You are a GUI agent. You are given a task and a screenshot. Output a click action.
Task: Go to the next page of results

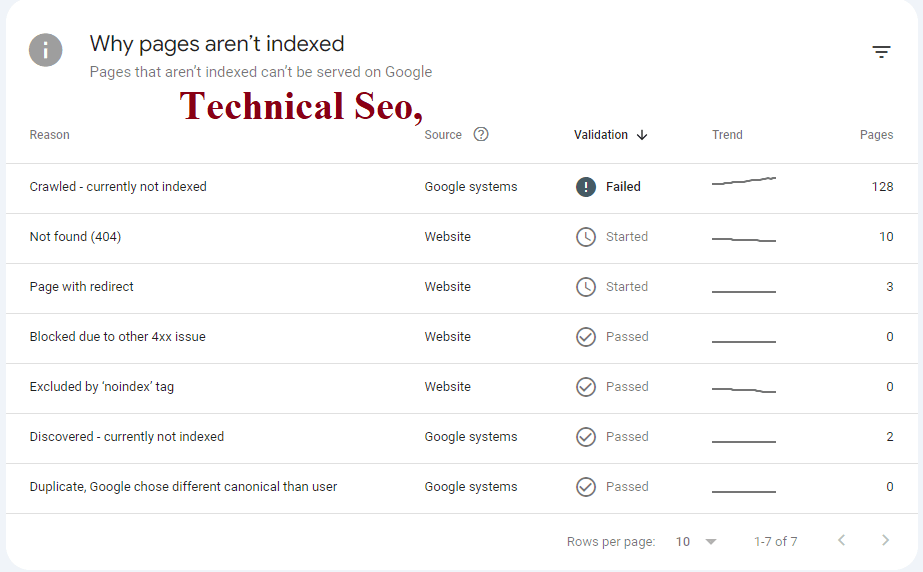[885, 541]
